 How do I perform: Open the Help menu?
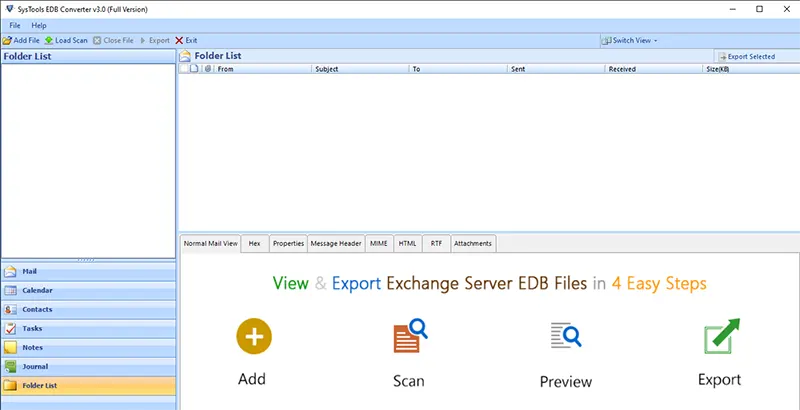(x=39, y=25)
